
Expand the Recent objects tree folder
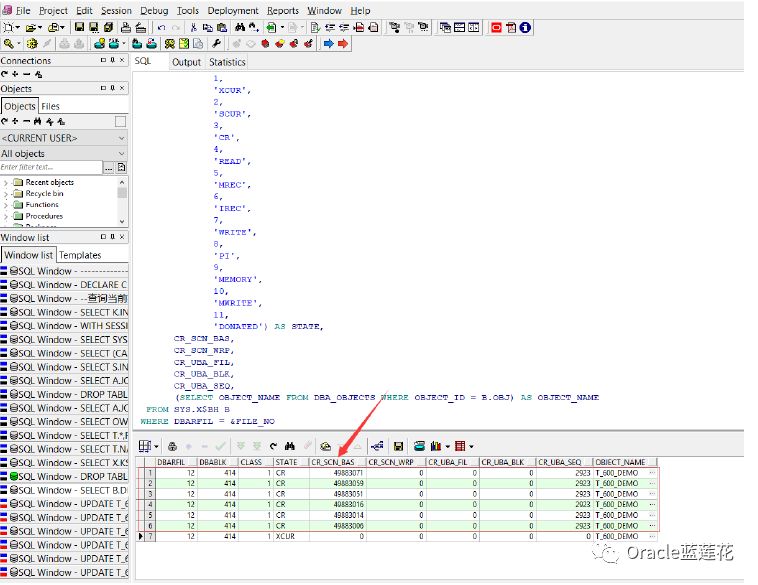6,183
